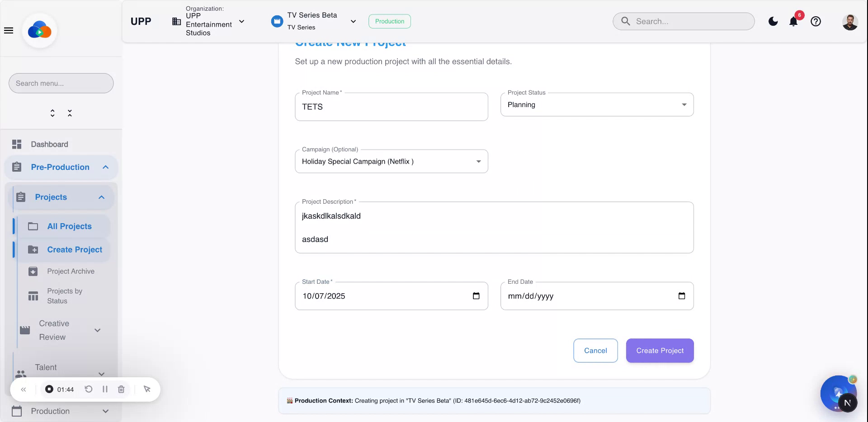
Task: Click the help question mark icon
Action: (816, 21)
